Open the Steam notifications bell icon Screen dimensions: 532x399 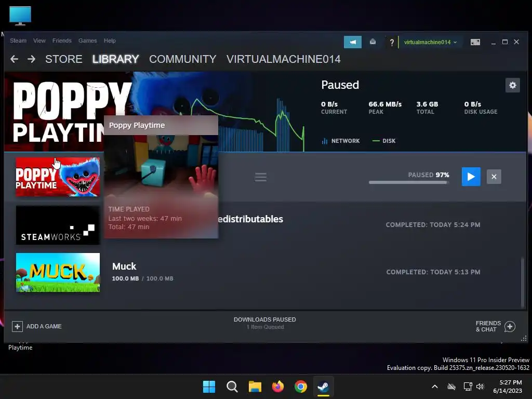click(x=373, y=42)
